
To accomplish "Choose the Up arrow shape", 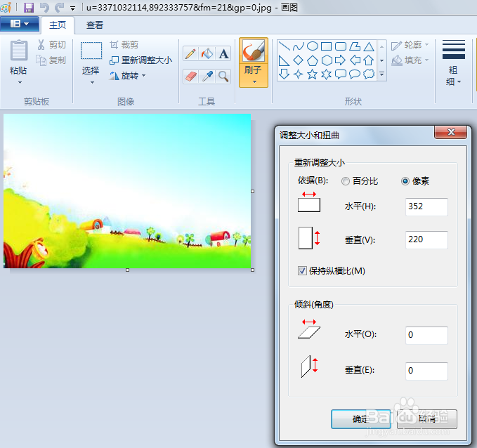I will 369,60.
